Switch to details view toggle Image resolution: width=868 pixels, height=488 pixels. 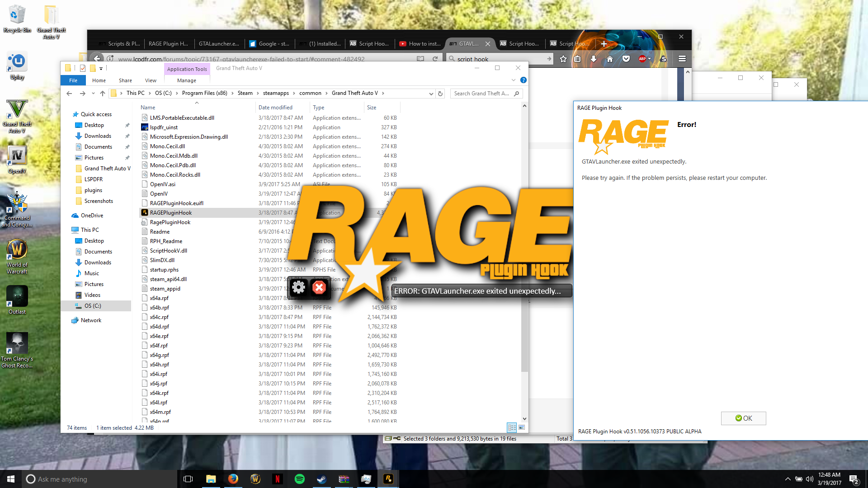[x=512, y=427]
